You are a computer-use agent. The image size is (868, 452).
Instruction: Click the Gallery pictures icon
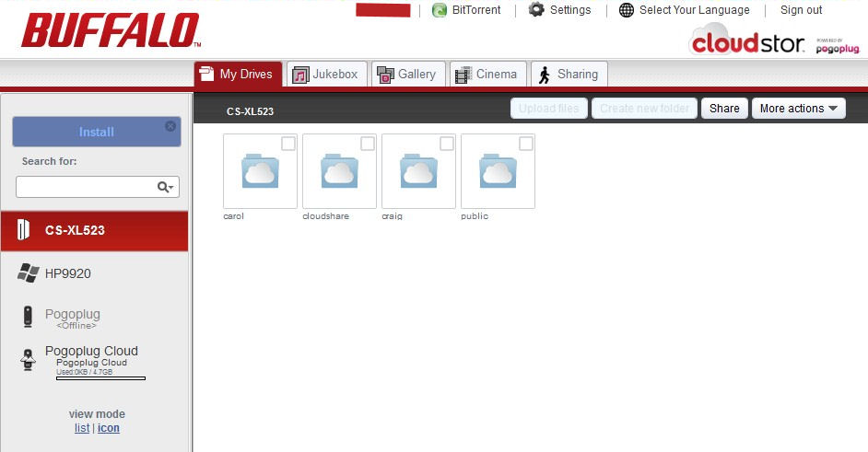(385, 75)
